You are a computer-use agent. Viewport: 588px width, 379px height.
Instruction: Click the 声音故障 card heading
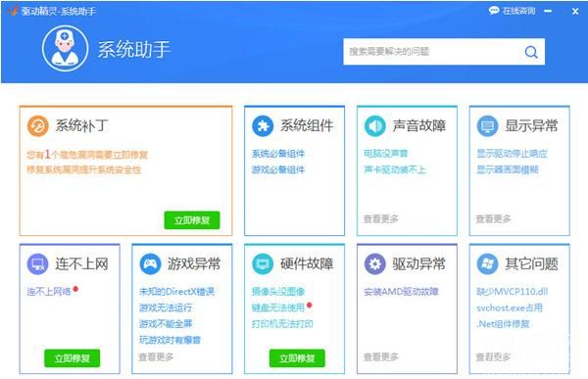(x=418, y=125)
